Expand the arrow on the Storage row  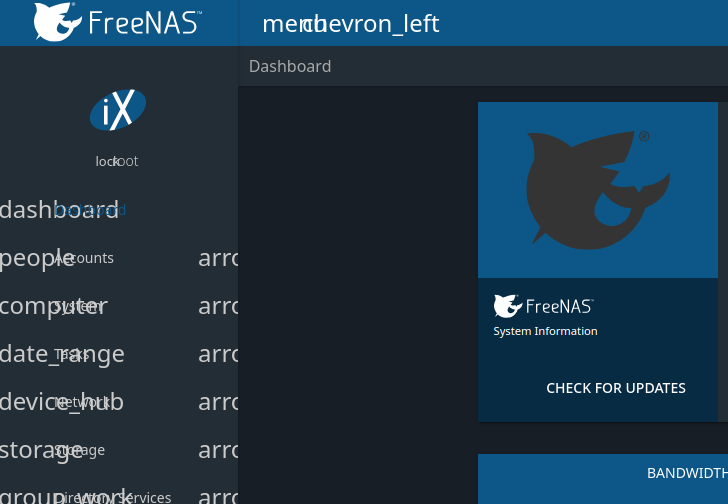point(218,450)
